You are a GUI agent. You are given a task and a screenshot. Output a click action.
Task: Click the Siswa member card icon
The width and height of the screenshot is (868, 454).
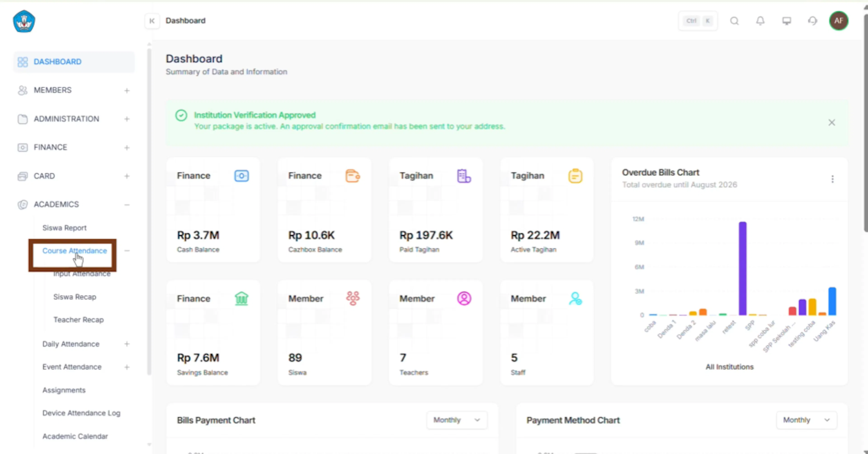(x=352, y=298)
